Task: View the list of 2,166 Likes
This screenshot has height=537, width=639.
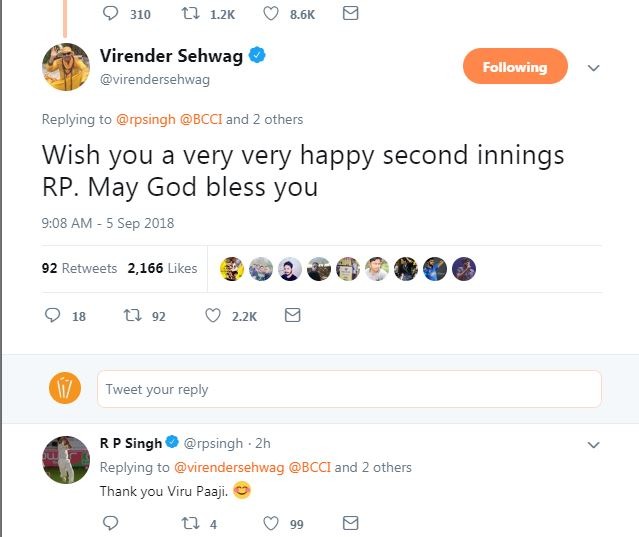Action: pyautogui.click(x=162, y=268)
